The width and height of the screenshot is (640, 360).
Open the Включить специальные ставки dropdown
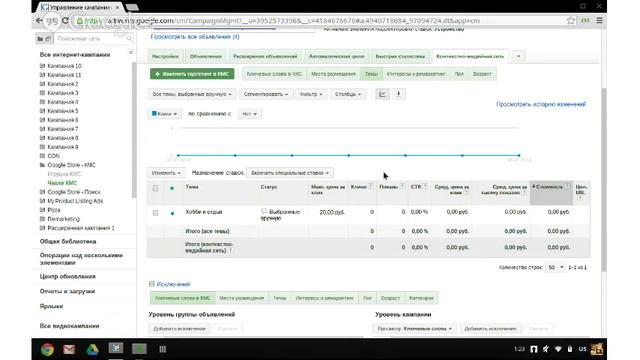pos(290,173)
